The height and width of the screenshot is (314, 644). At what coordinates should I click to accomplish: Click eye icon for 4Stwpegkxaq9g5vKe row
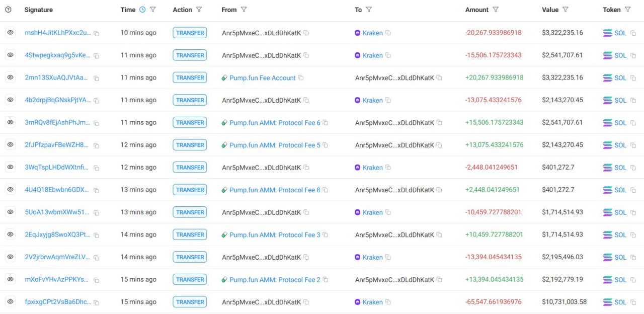click(10, 55)
